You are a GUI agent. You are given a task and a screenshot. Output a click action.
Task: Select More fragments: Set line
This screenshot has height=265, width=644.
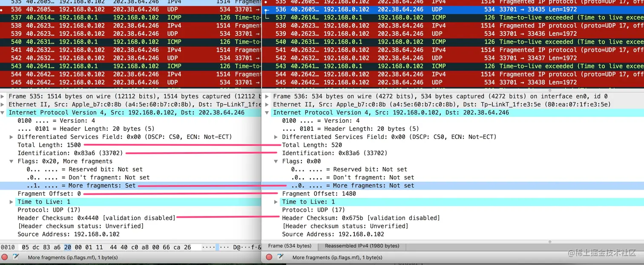pos(81,185)
